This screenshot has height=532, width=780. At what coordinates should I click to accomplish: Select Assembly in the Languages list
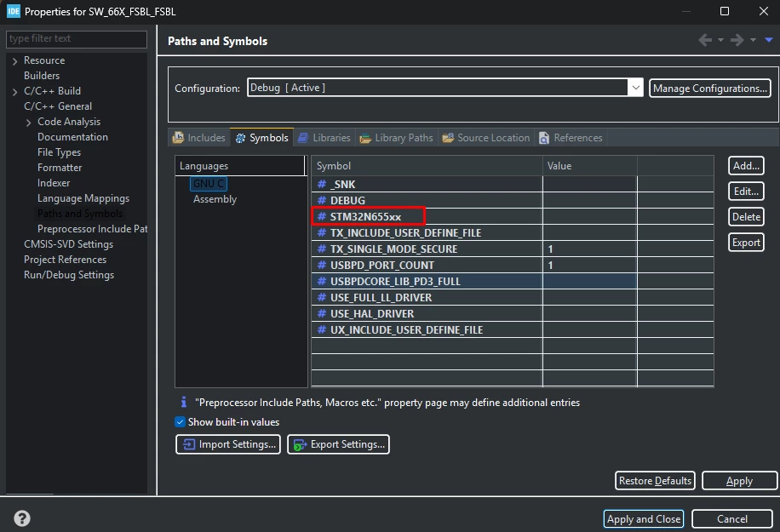[x=215, y=199]
